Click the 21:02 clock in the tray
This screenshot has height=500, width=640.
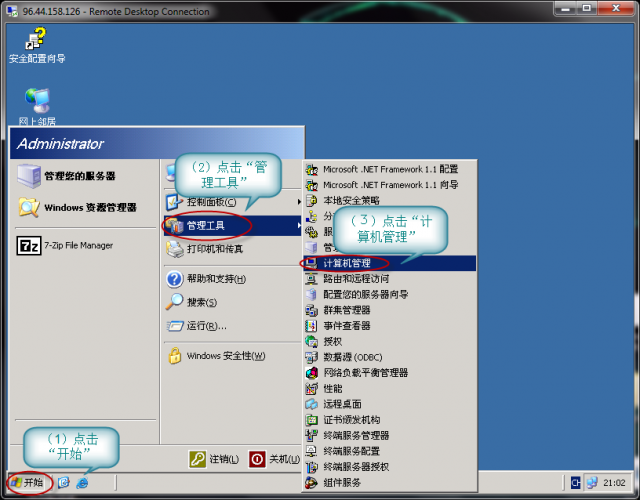(x=614, y=483)
